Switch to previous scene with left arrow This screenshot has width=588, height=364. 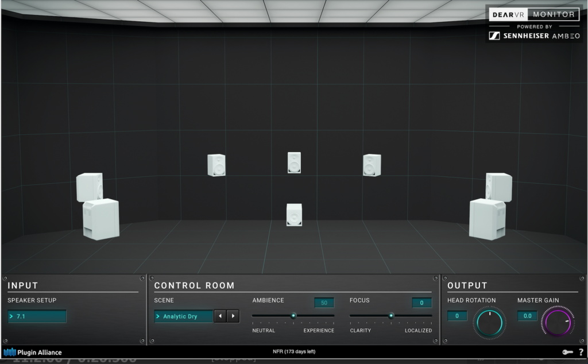click(220, 316)
